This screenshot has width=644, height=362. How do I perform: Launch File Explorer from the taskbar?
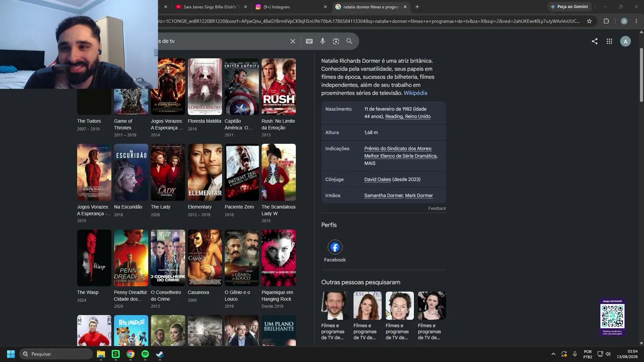(101, 354)
